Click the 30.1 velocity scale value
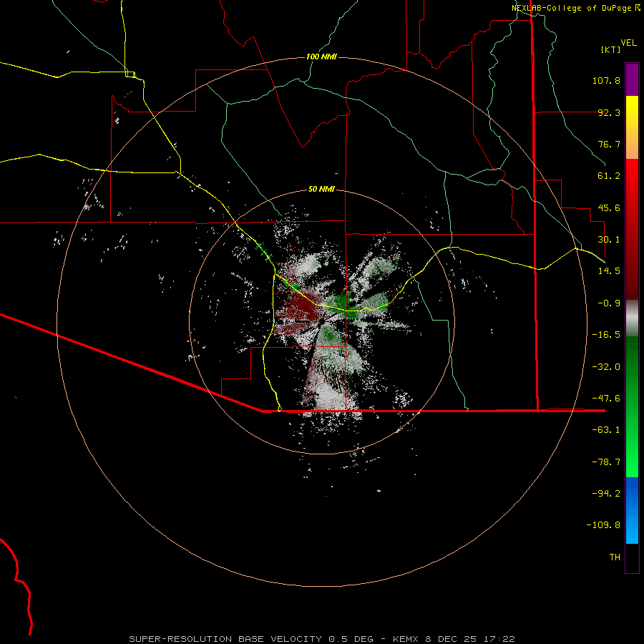The width and height of the screenshot is (644, 644). [609, 240]
